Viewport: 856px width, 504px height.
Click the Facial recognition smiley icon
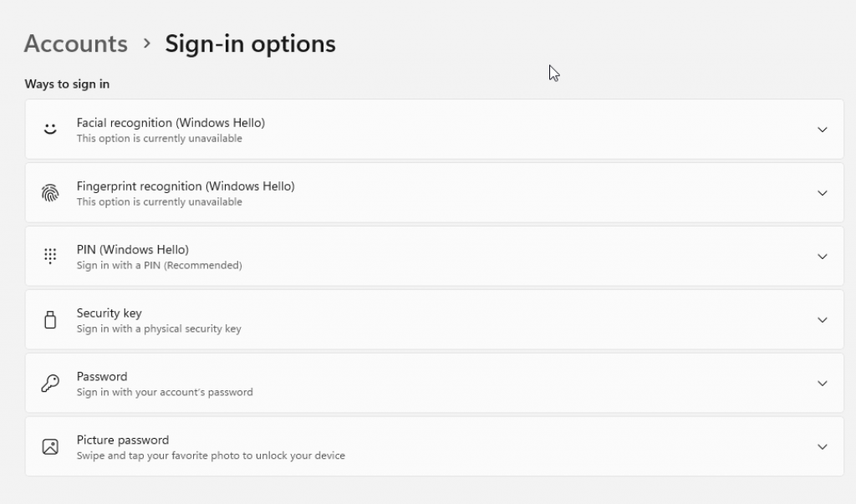tap(50, 130)
